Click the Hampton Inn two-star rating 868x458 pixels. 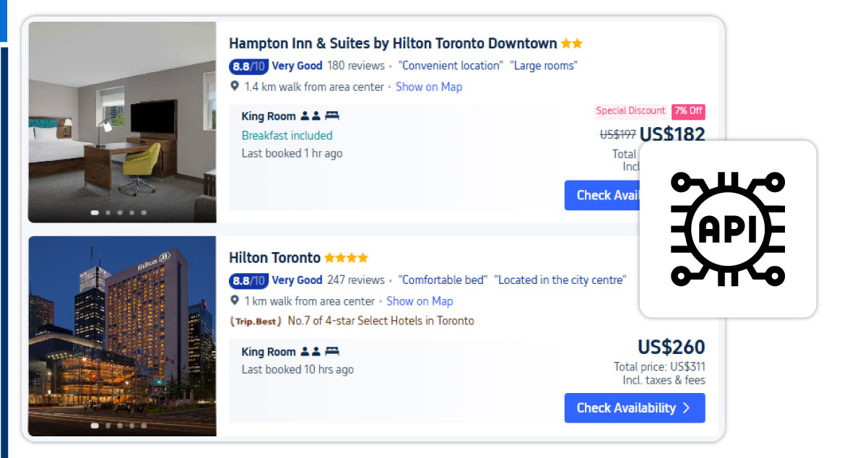571,43
